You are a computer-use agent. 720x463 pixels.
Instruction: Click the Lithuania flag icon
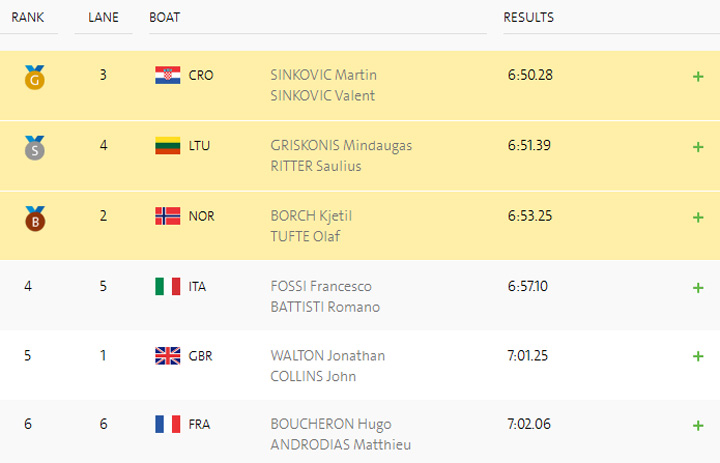pyautogui.click(x=167, y=145)
